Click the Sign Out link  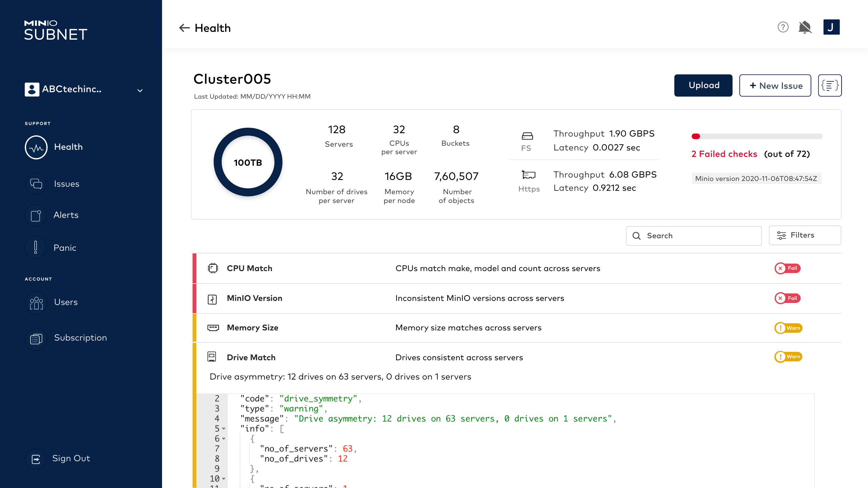71,458
